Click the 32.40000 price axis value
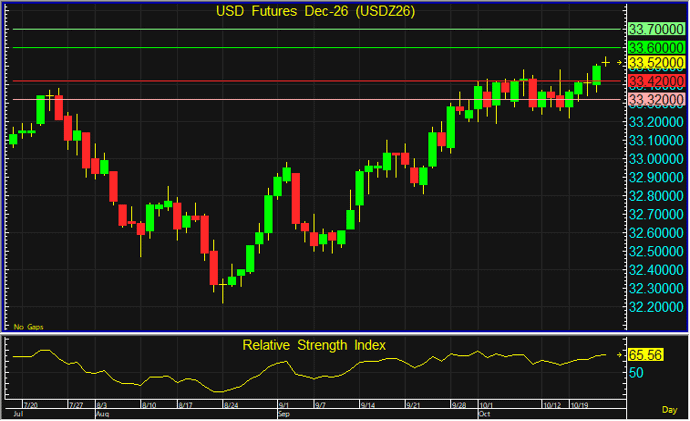Image resolution: width=690 pixels, height=421 pixels. pyautogui.click(x=656, y=270)
